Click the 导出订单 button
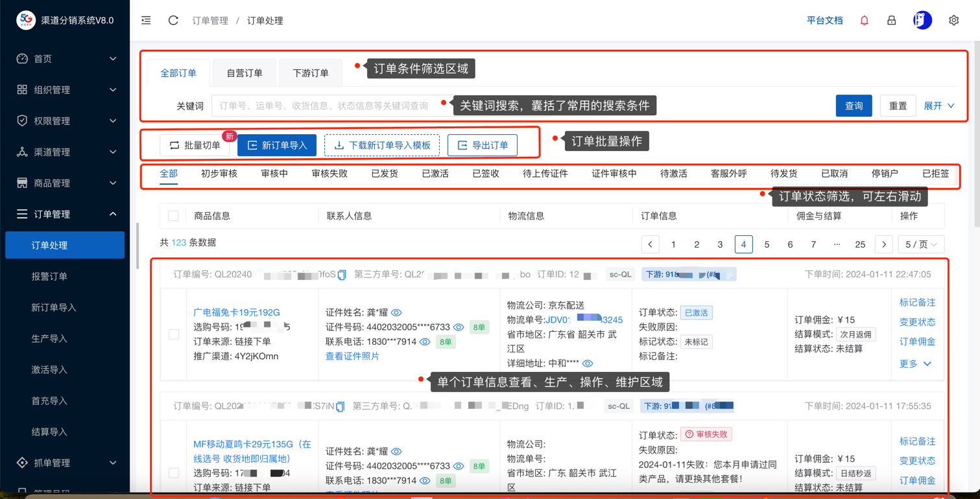The height and width of the screenshot is (499, 980). pos(483,146)
